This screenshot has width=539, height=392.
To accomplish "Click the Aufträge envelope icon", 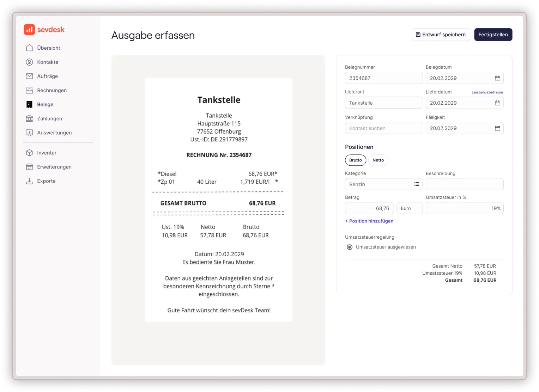I will 30,76.
